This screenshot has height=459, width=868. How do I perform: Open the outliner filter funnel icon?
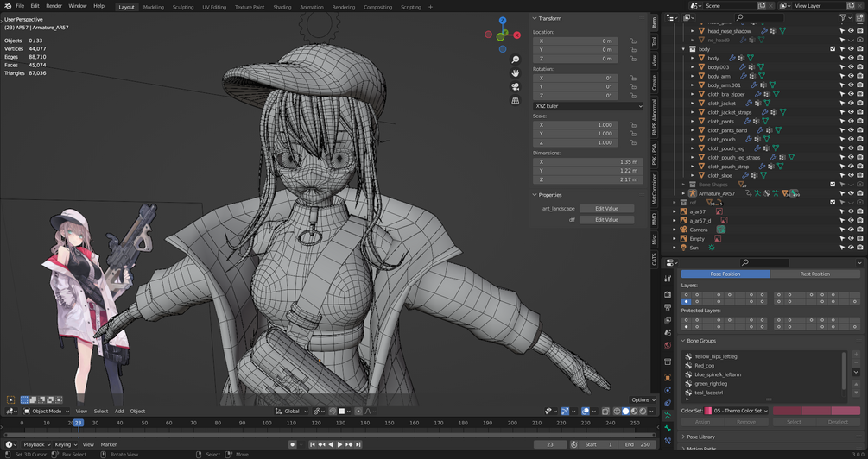point(843,17)
